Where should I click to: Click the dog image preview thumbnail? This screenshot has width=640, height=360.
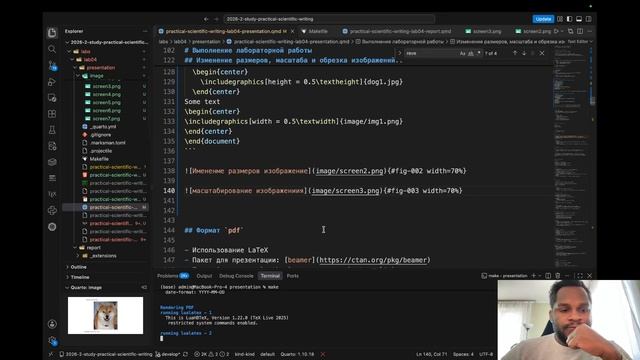(x=105, y=315)
